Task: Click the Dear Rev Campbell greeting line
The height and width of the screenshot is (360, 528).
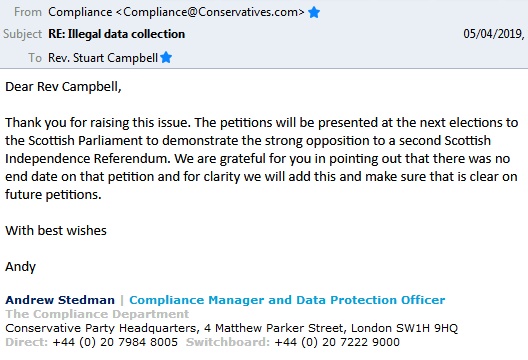Action: coord(63,87)
